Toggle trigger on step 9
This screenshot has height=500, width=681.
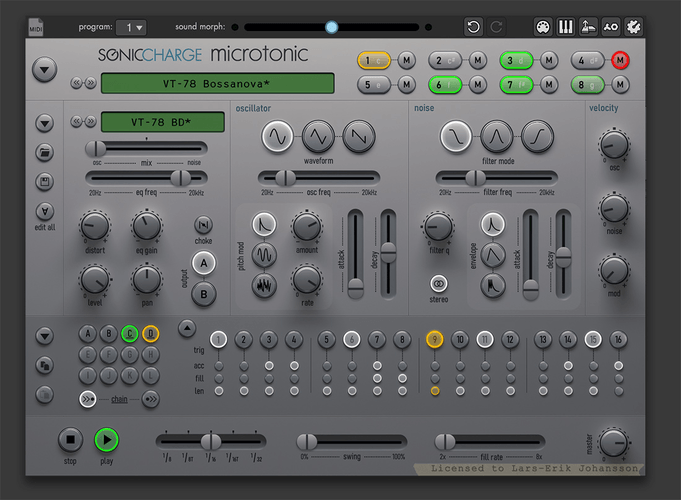coord(435,339)
